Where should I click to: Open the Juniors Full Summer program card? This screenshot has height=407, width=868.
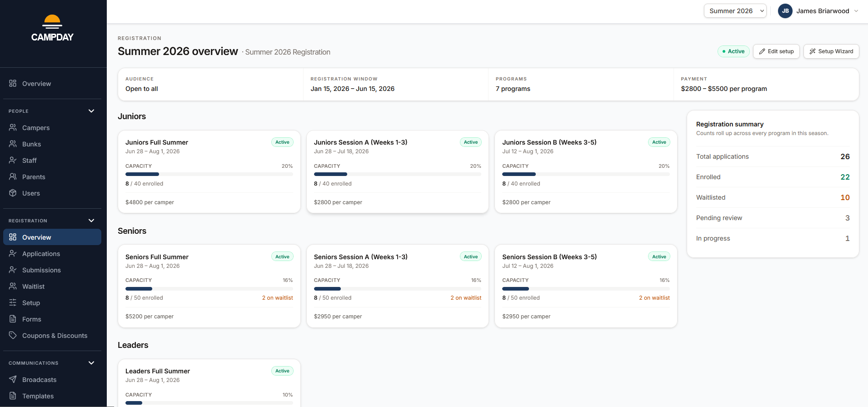point(209,172)
